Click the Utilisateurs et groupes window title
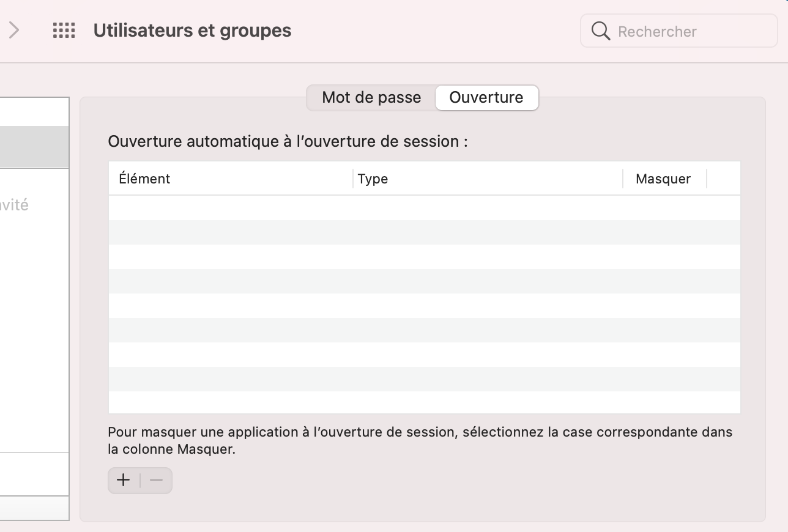The image size is (788, 532). pyautogui.click(x=192, y=31)
